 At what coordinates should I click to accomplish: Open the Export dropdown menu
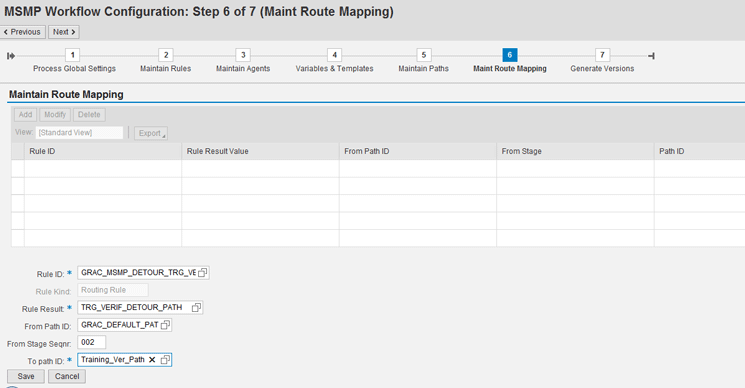point(151,133)
